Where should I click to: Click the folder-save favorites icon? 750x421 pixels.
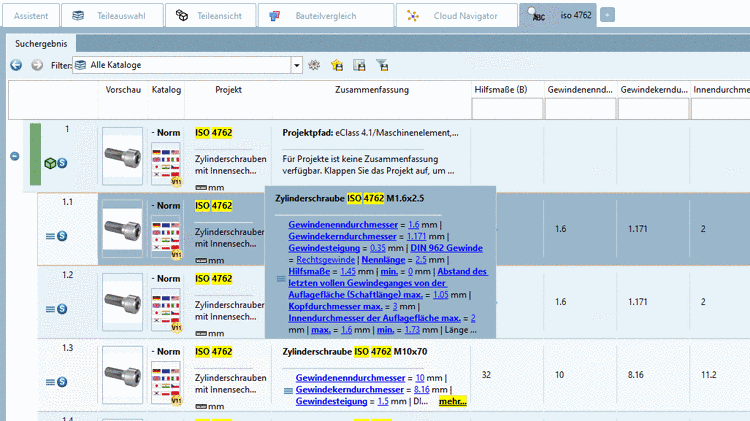pyautogui.click(x=337, y=65)
